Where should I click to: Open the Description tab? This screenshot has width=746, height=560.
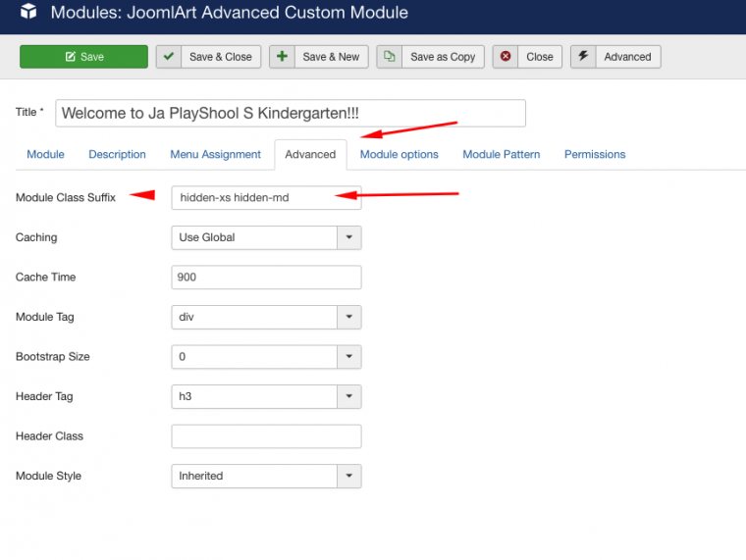[117, 154]
